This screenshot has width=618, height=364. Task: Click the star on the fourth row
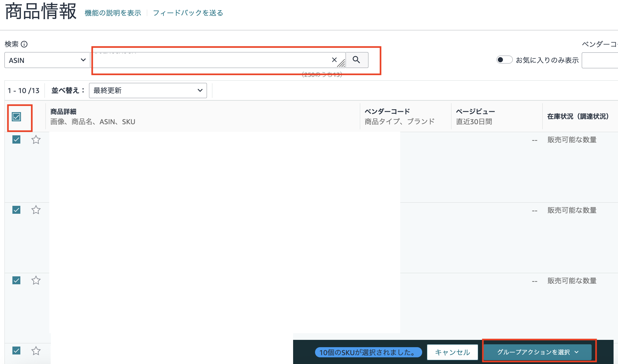(x=36, y=351)
